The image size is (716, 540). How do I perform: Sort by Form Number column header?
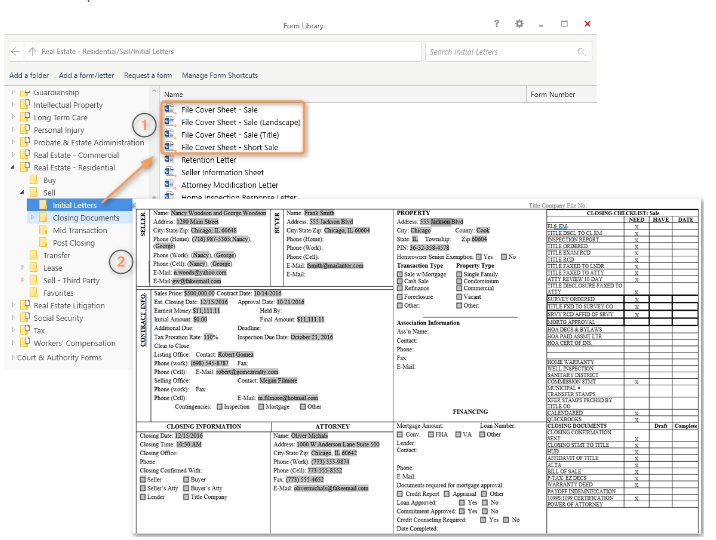coord(562,94)
